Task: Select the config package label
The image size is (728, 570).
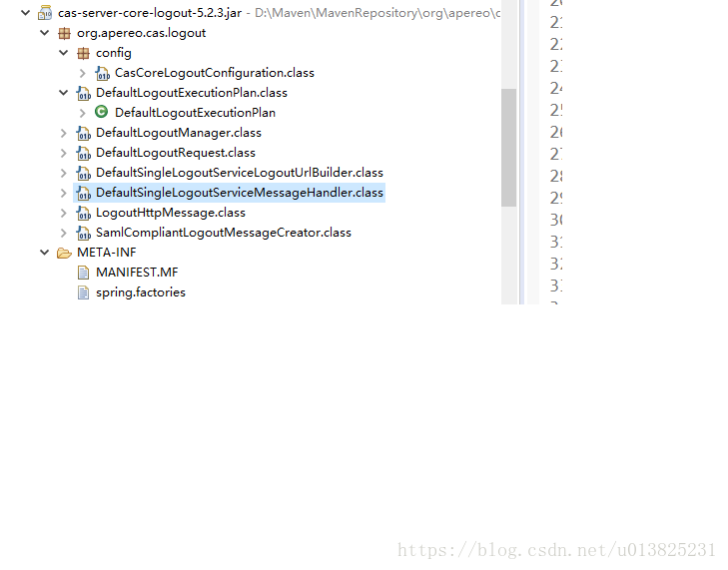Action: (x=114, y=53)
